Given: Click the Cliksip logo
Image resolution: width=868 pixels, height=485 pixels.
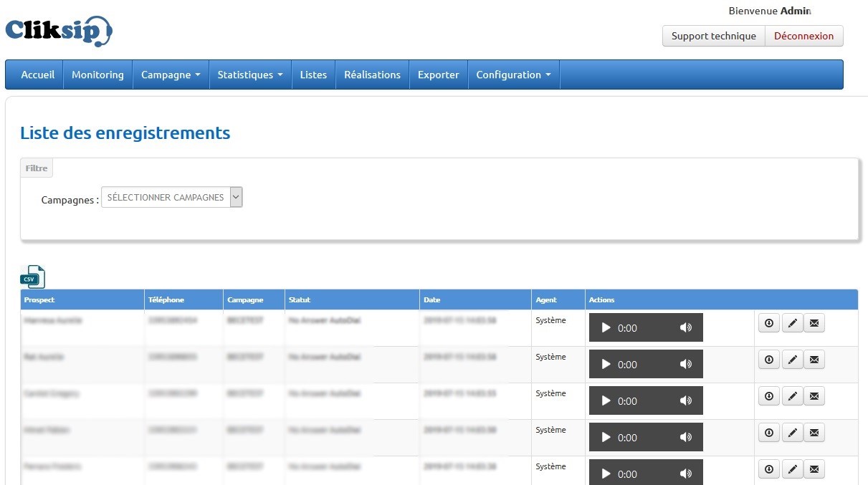Looking at the screenshot, I should click(x=59, y=32).
